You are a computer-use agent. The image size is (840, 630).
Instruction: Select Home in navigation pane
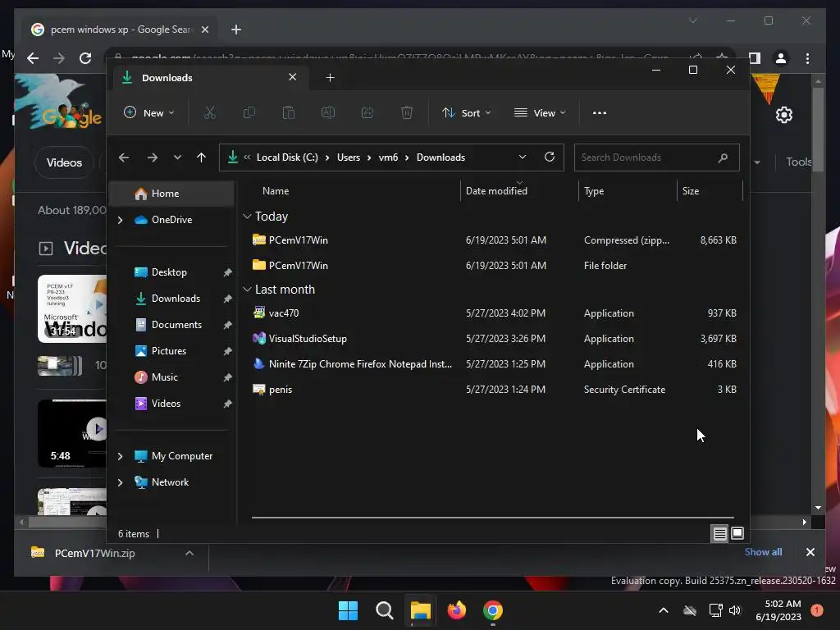(171, 194)
